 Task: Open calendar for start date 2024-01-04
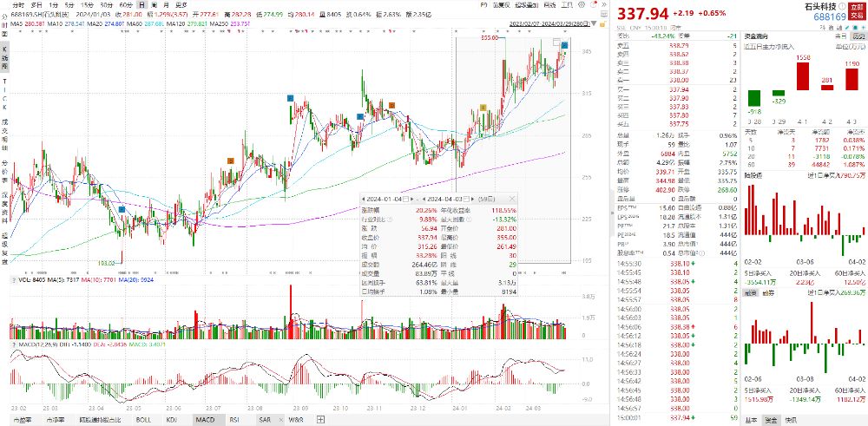pos(406,199)
